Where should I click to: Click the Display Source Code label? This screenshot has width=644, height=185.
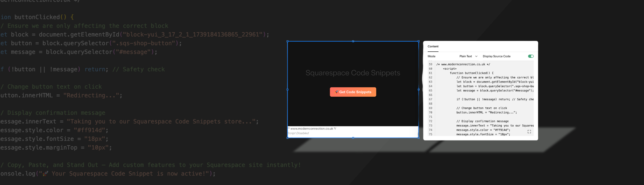(496, 56)
